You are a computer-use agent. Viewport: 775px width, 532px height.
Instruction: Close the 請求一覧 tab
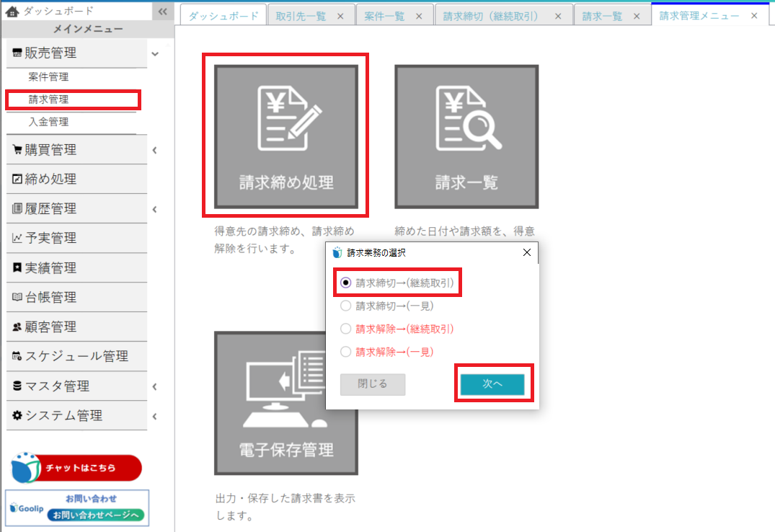(638, 16)
